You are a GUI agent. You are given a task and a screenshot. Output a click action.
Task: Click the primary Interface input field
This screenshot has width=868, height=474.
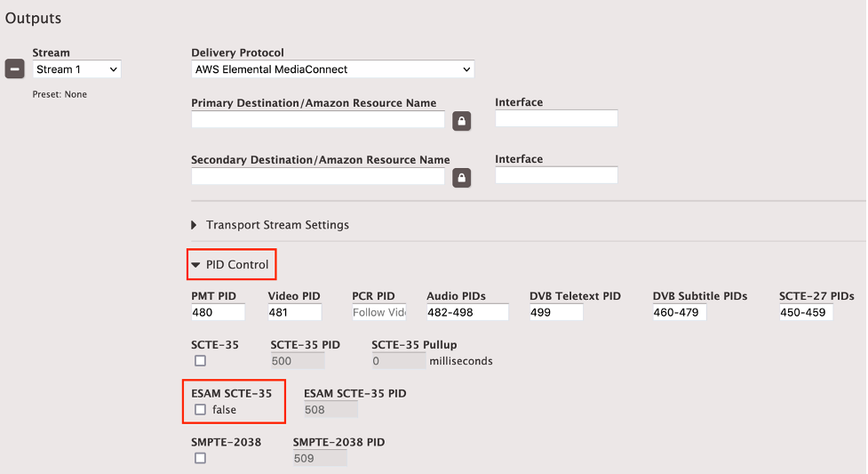click(556, 118)
